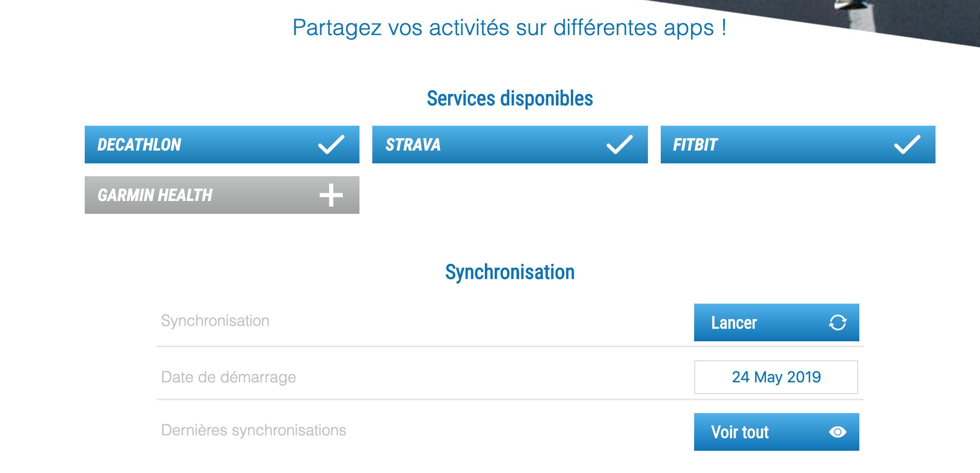Screen dimensions: 980x473
Task: Launch synchronisation with the Lancer button
Action: [777, 322]
